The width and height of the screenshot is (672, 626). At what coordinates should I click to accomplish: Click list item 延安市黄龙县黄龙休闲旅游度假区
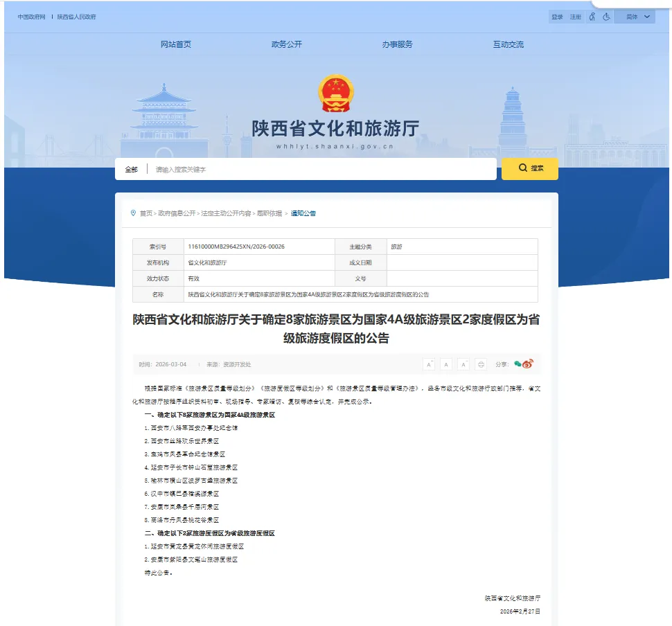[194, 546]
